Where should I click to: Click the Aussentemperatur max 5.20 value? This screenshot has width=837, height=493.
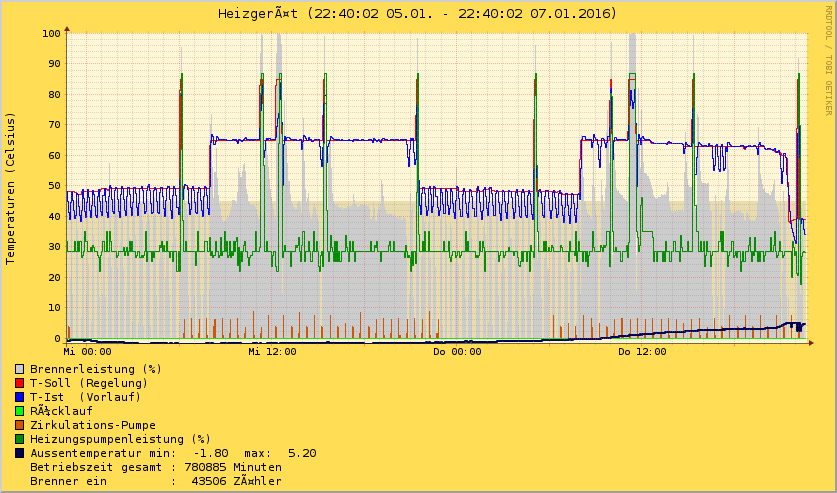pyautogui.click(x=302, y=453)
